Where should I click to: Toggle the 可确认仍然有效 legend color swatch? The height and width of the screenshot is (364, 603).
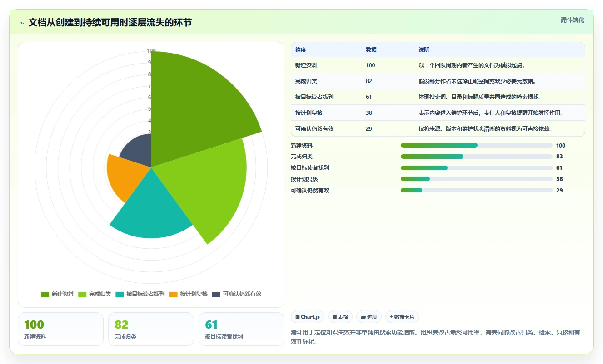coord(216,294)
